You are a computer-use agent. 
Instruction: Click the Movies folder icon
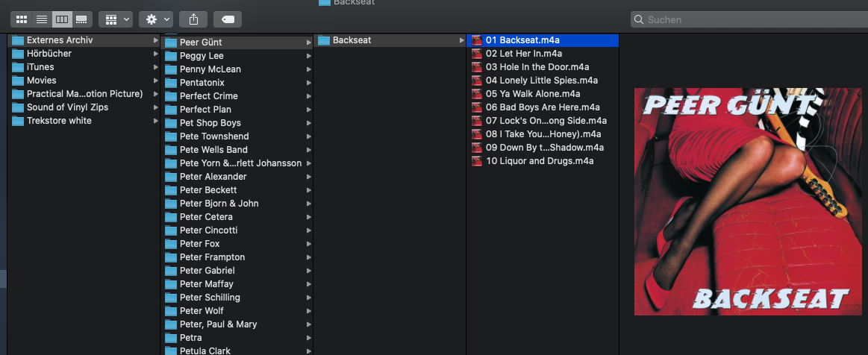tap(18, 81)
